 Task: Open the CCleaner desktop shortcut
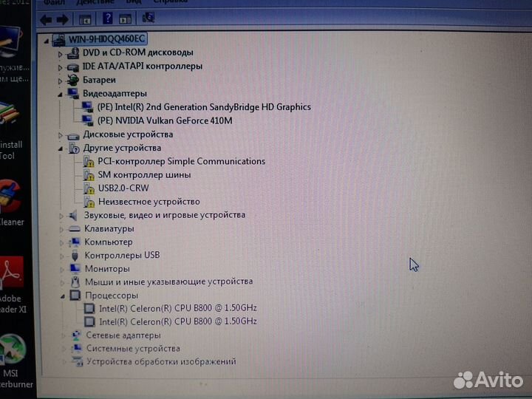[10, 204]
